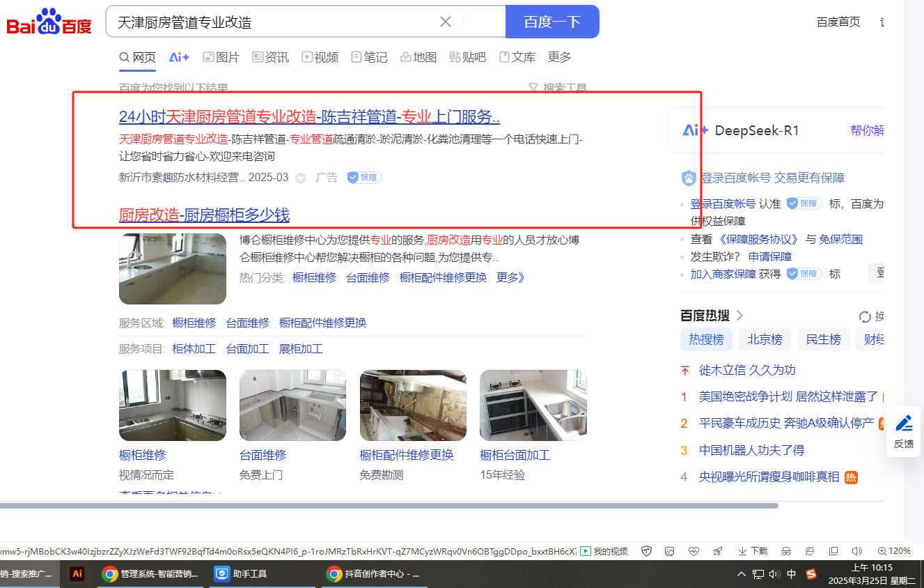This screenshot has height=588, width=924.
Task: Open the 台面维修 image card
Action: pyautogui.click(x=292, y=405)
